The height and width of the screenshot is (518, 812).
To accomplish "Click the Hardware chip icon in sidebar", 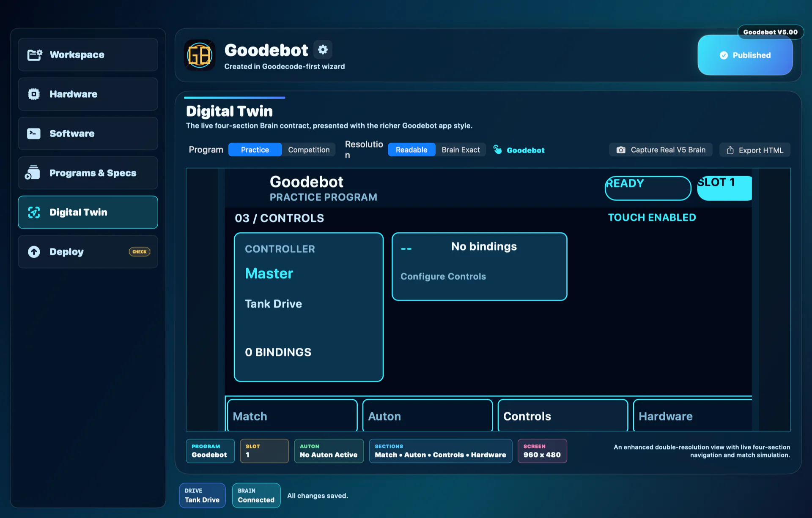I will point(34,94).
